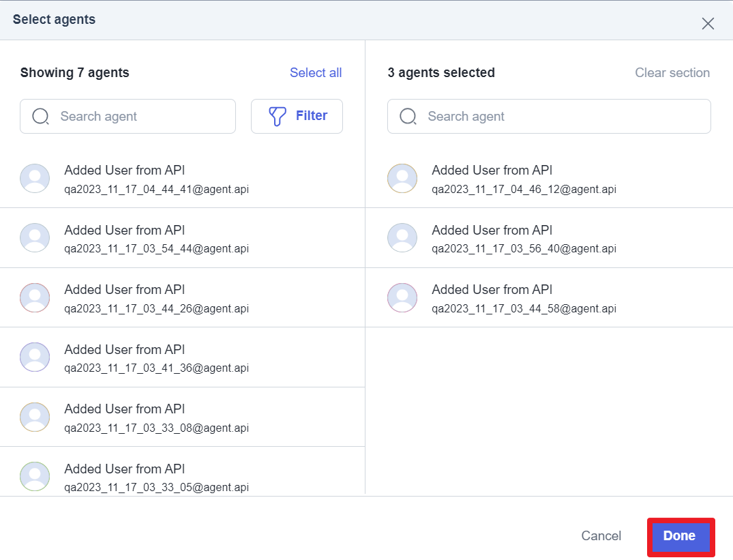Select agent email qa2023_11_17_03_44_26@agent.api
Viewport: 733px width, 560px height.
click(x=156, y=308)
